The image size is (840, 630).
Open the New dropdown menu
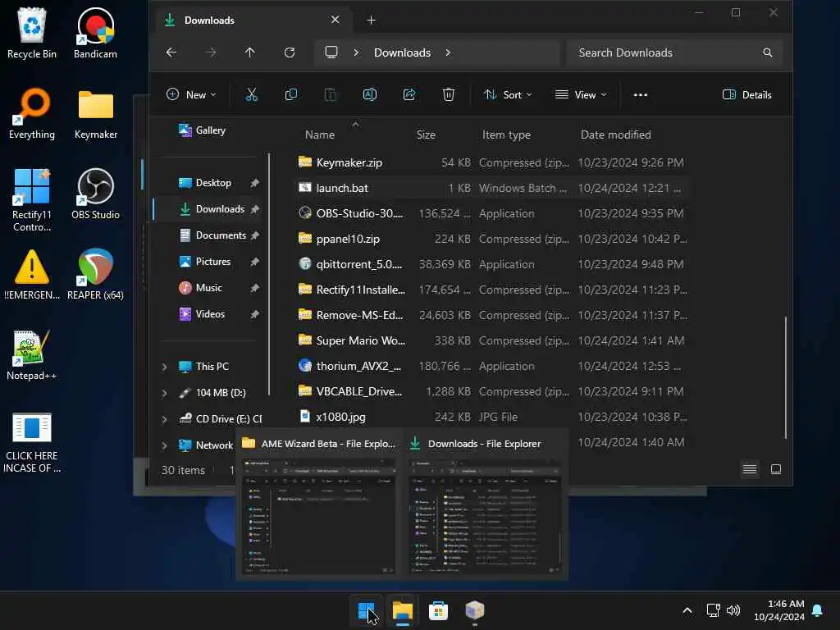point(191,95)
